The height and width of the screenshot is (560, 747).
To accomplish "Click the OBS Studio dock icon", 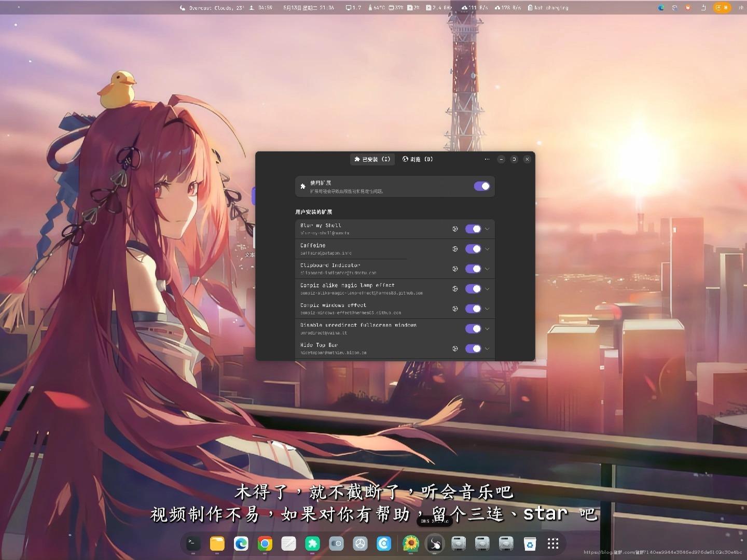I will point(435,543).
